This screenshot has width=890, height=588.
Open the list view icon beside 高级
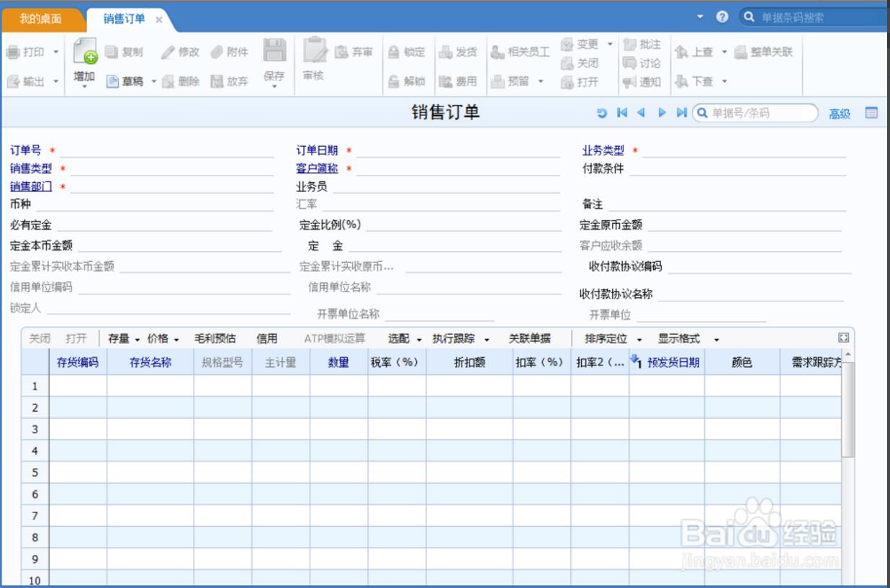(x=871, y=113)
